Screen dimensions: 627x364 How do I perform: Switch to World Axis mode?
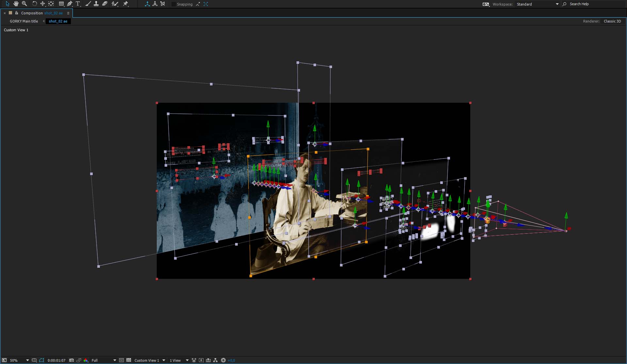click(x=155, y=4)
